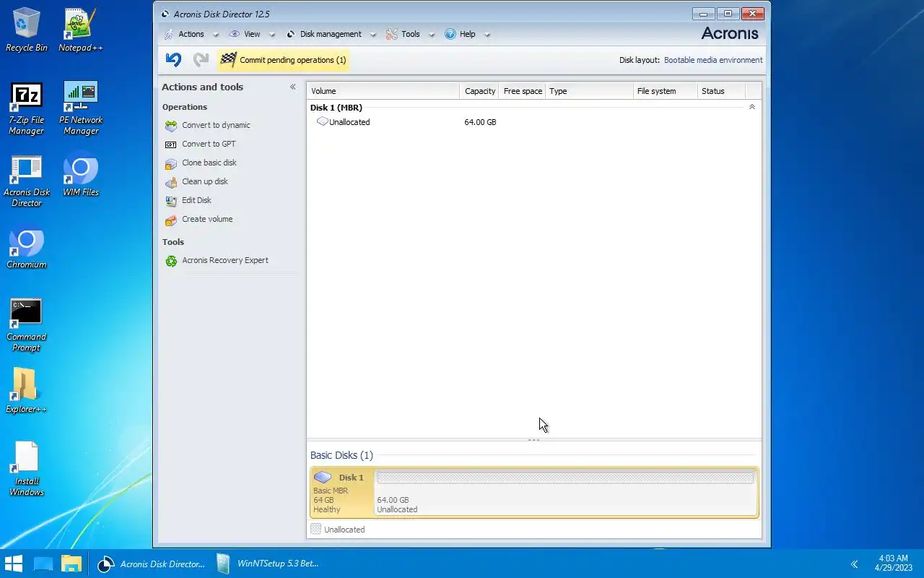
Task: Select the WIM Files desktop icon
Action: [81, 174]
